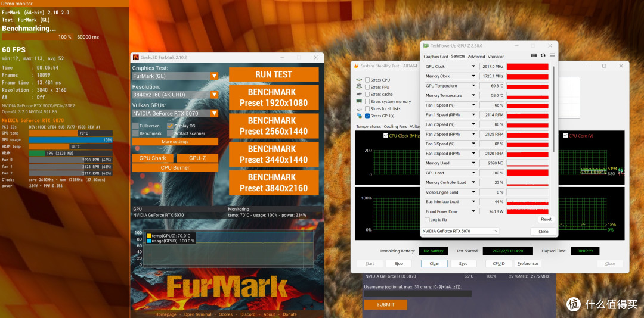
Task: Click the chip icon beside Stress cache
Action: click(360, 94)
